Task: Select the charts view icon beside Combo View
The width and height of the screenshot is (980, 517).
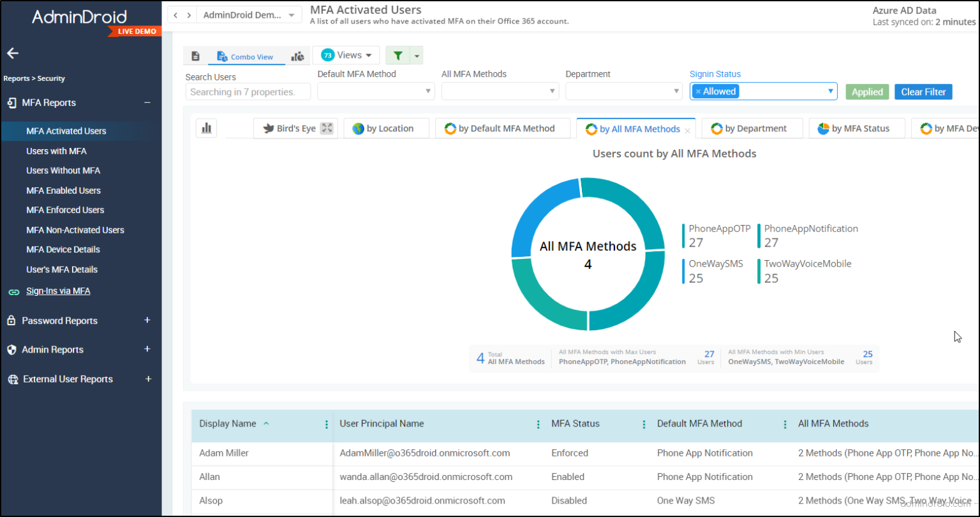Action: (297, 56)
